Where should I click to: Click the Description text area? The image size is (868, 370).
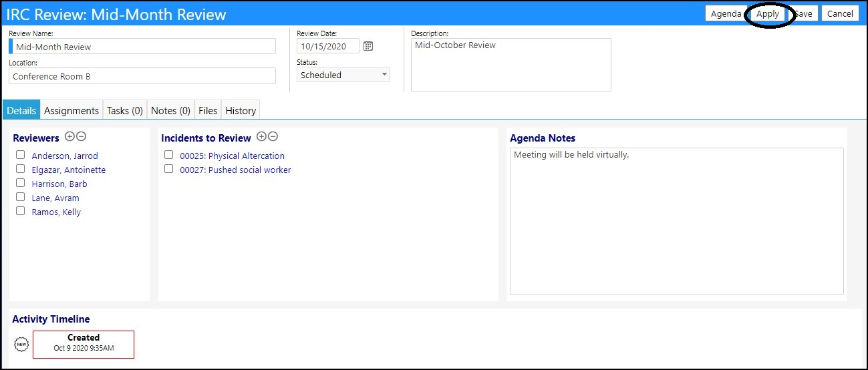coord(511,64)
